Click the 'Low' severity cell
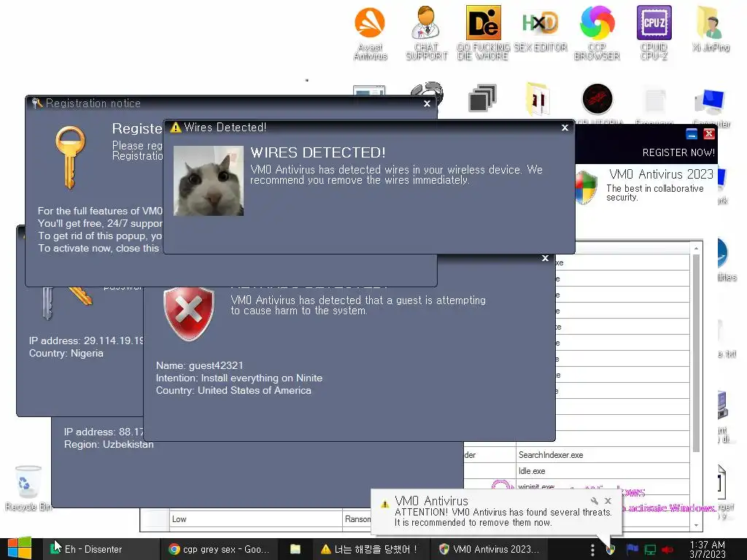This screenshot has height=560, width=747. (256, 519)
